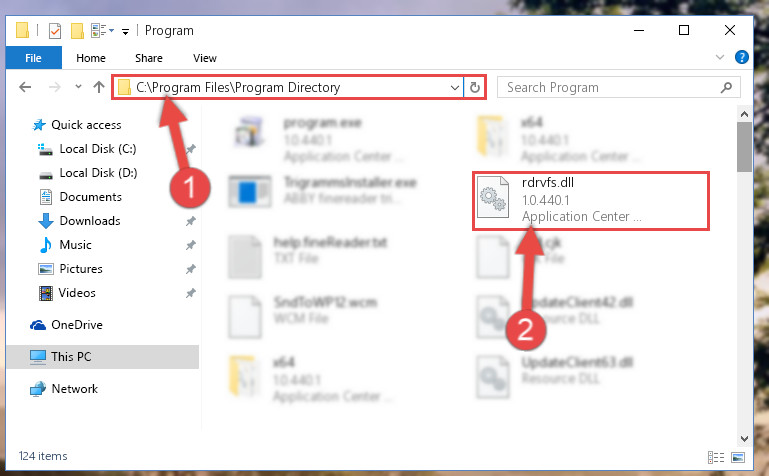Click New Folder icon in title bar
Viewport: 769px width, 476px height.
pyautogui.click(x=77, y=31)
